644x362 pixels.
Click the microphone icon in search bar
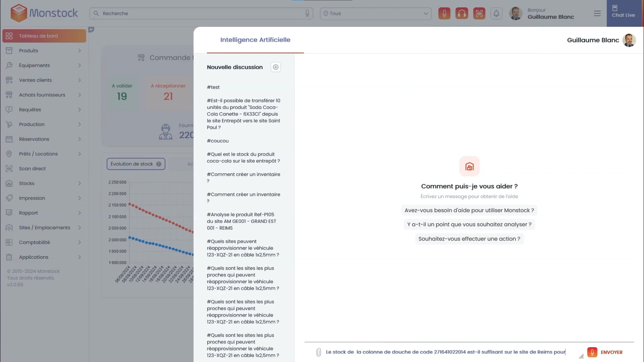[x=307, y=13]
